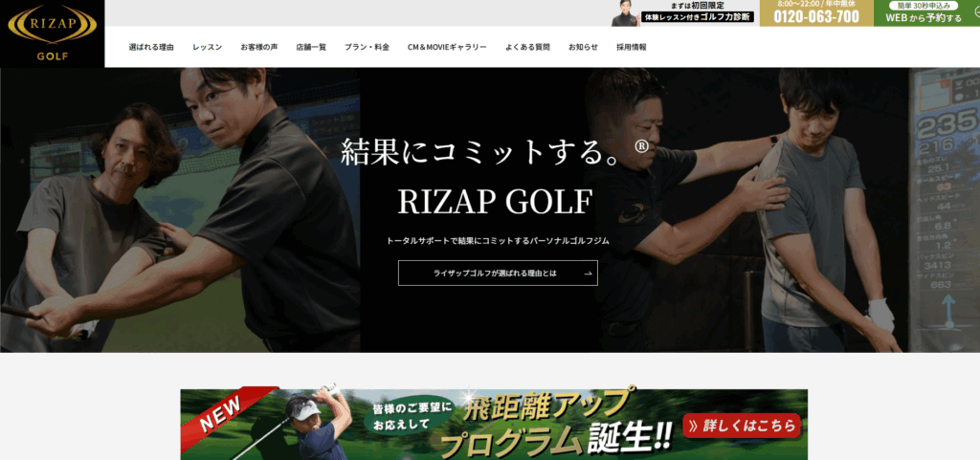Open the お知らせ menu item
This screenshot has width=980, height=460.
click(x=583, y=47)
